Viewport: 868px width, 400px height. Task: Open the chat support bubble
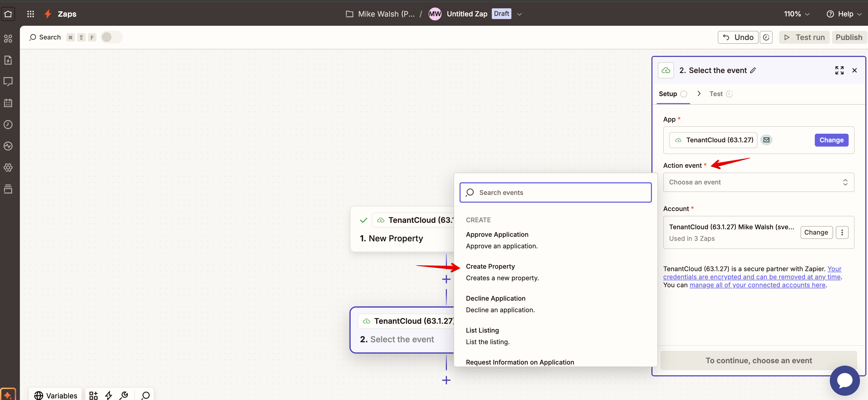[844, 380]
